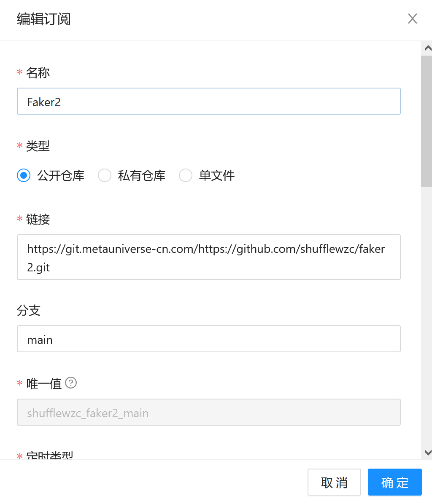Choose the 私有仓库 type option
This screenshot has width=432, height=504.
click(105, 175)
